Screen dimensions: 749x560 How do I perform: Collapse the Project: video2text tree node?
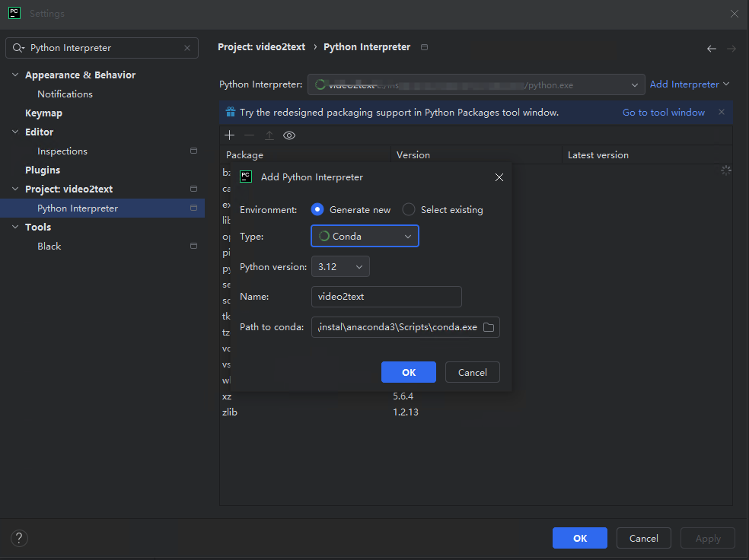tap(15, 189)
